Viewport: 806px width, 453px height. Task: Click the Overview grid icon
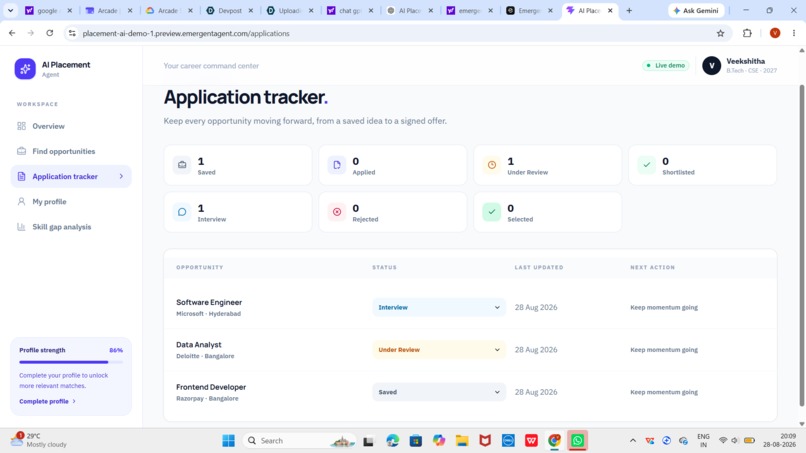(x=21, y=126)
